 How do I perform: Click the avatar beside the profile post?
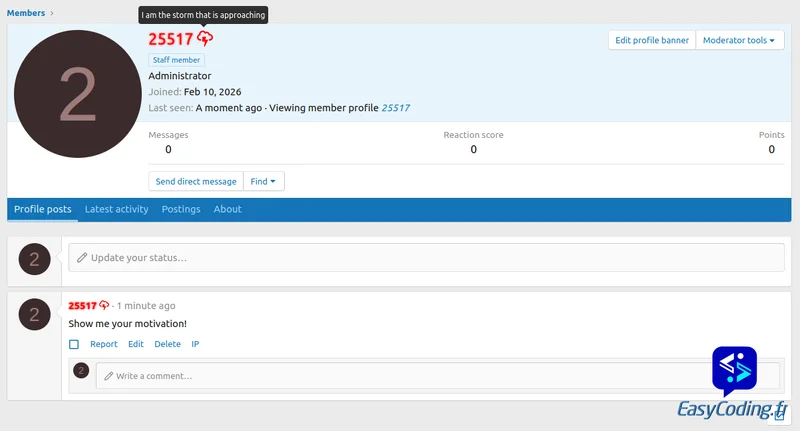34,316
